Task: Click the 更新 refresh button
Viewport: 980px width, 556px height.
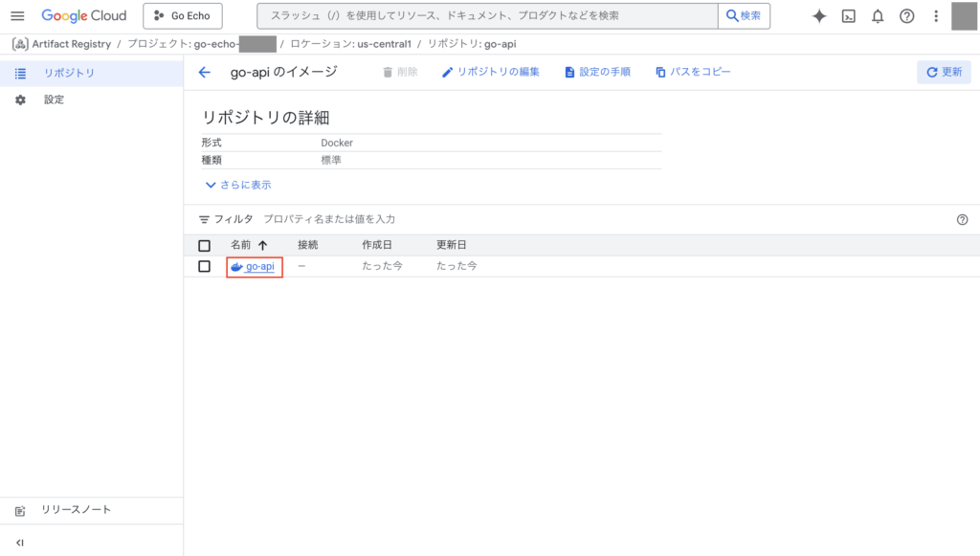Action: tap(944, 73)
